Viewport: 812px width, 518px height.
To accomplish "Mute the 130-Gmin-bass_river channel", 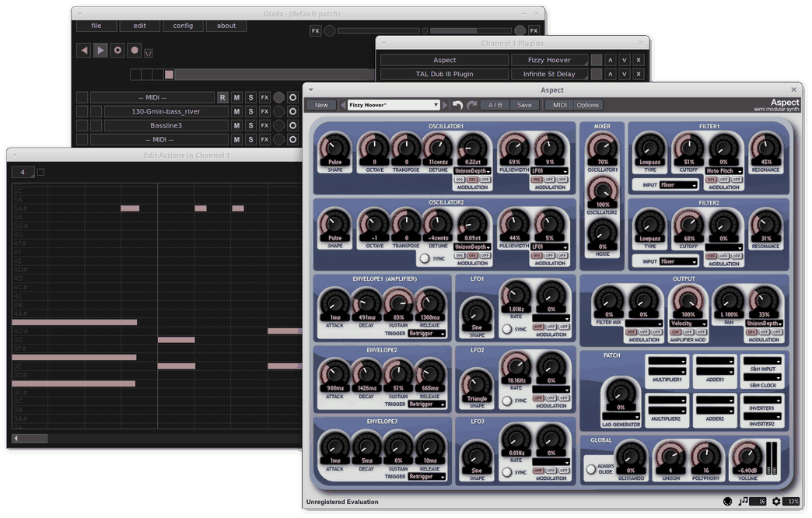I will pyautogui.click(x=236, y=111).
